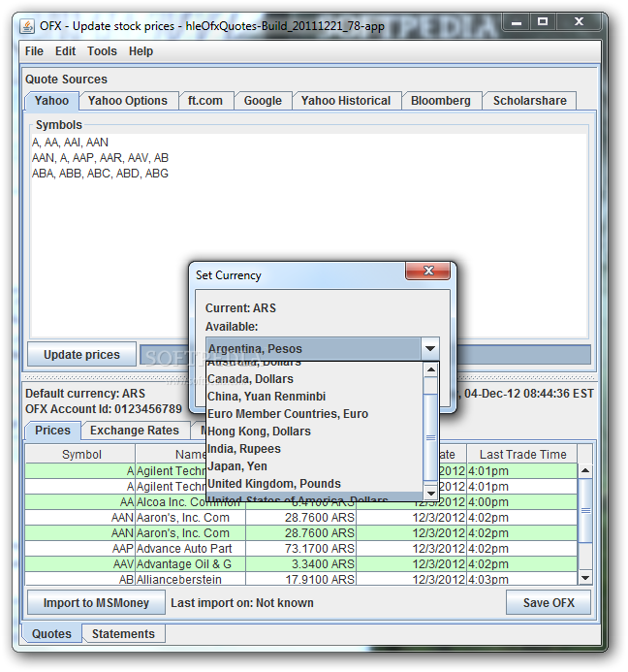Viewport: 628px width, 672px height.
Task: Select India, Rupees from the list
Action: [x=314, y=449]
